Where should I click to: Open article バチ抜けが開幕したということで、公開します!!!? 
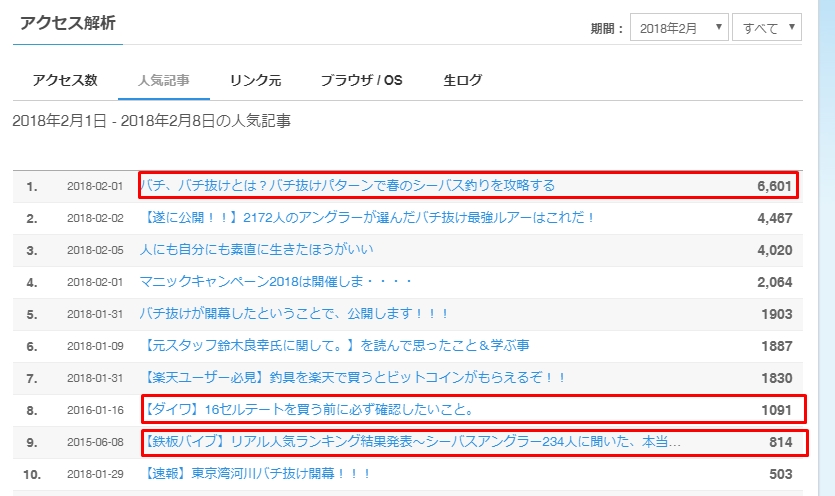[293, 313]
